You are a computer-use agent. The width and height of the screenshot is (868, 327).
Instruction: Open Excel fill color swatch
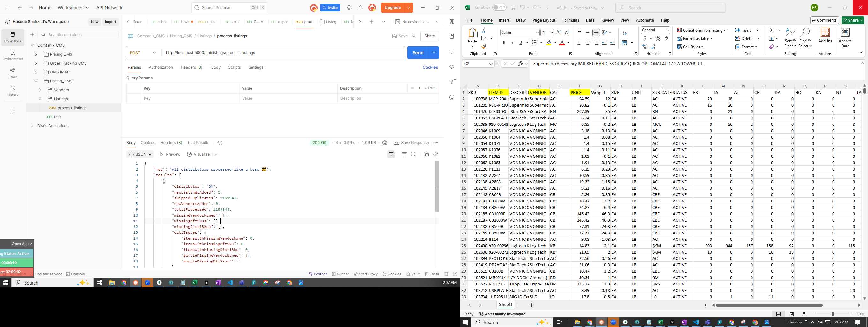pyautogui.click(x=549, y=43)
